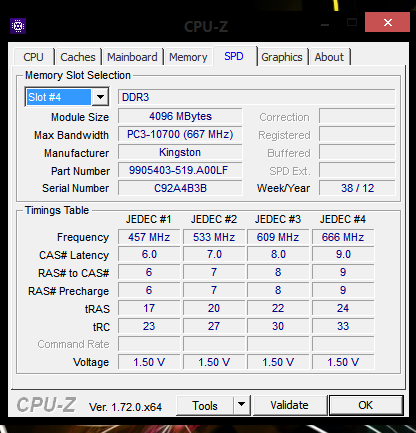This screenshot has height=433, width=416.
Task: Click the Week/Year value 38 / 12
Action: pos(357,188)
